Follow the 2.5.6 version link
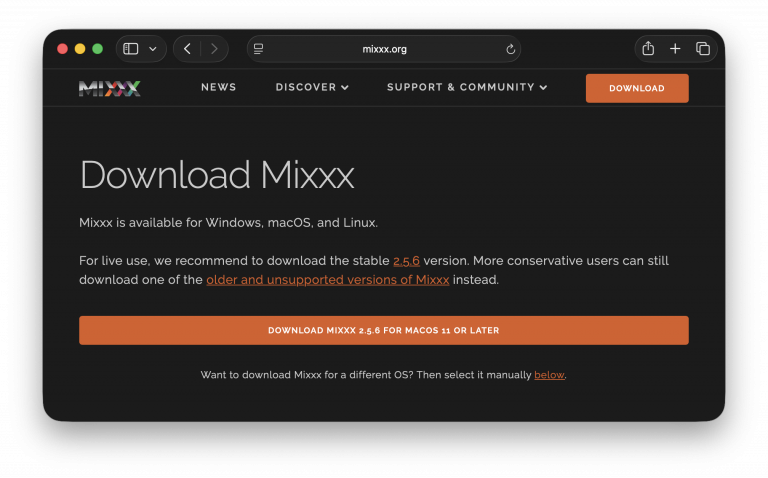The image size is (768, 478). pos(406,261)
